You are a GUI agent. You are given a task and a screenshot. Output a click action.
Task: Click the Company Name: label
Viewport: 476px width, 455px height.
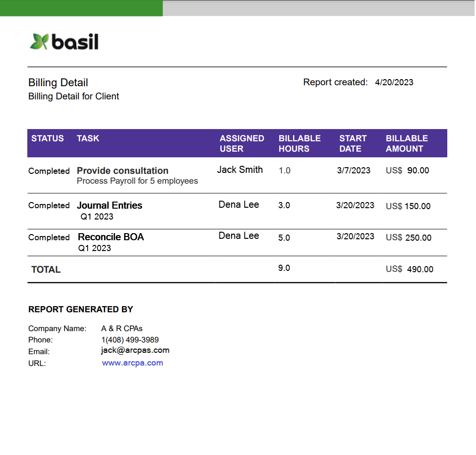click(x=57, y=329)
